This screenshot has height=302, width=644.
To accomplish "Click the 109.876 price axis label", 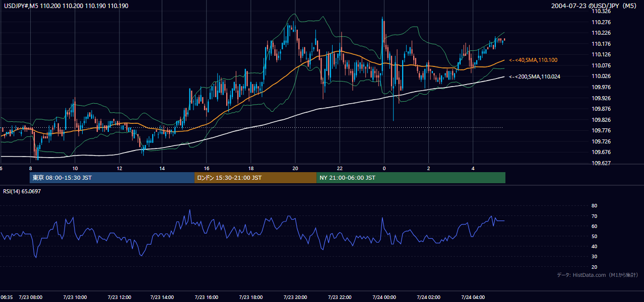I will [x=601, y=109].
